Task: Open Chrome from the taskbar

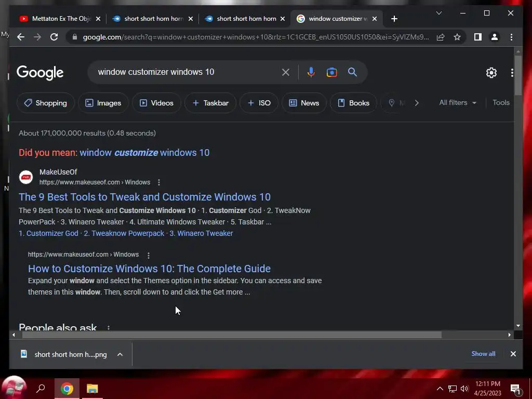Action: [x=67, y=389]
